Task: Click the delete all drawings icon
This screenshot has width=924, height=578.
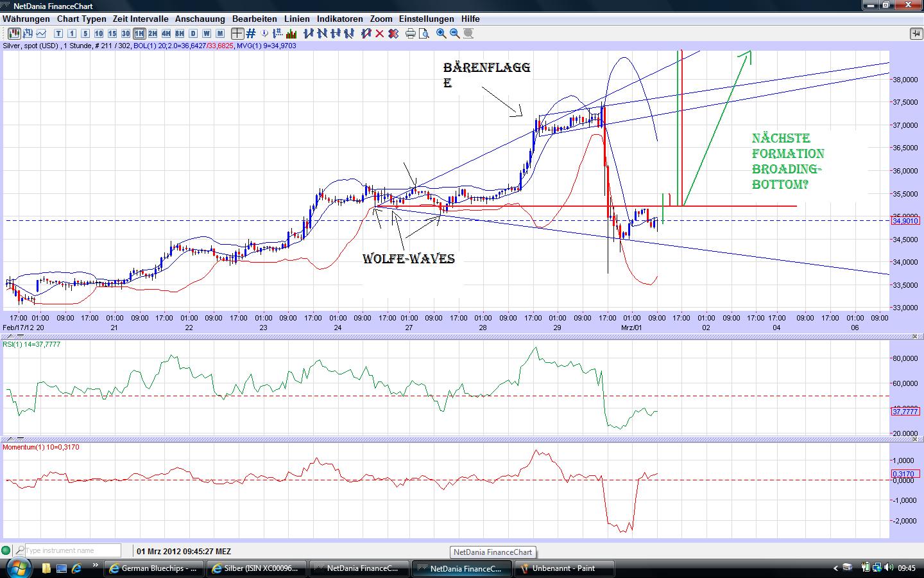Action: [393, 33]
